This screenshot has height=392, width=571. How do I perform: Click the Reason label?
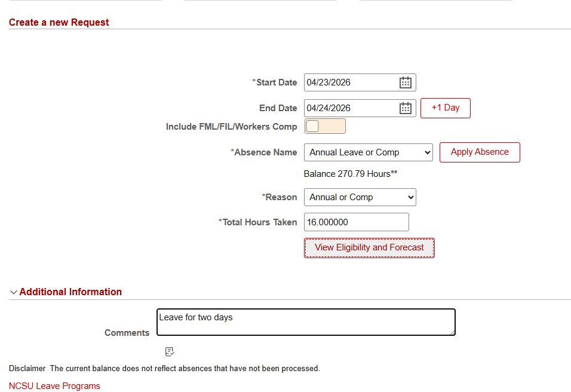pos(280,197)
